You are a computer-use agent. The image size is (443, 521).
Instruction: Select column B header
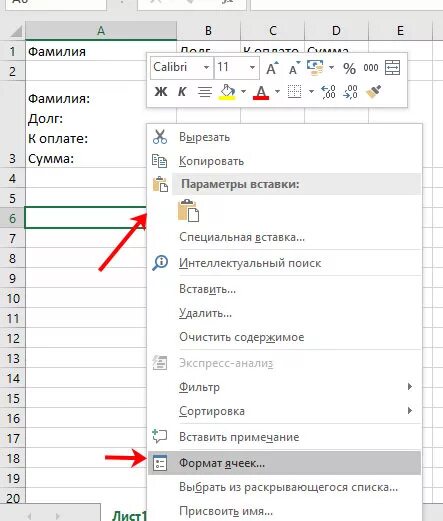[208, 31]
